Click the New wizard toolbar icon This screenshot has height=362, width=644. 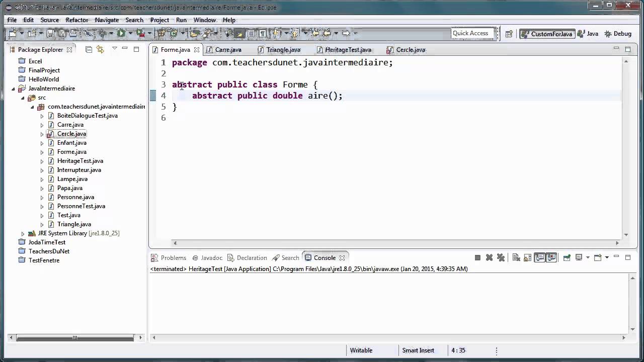click(x=13, y=33)
